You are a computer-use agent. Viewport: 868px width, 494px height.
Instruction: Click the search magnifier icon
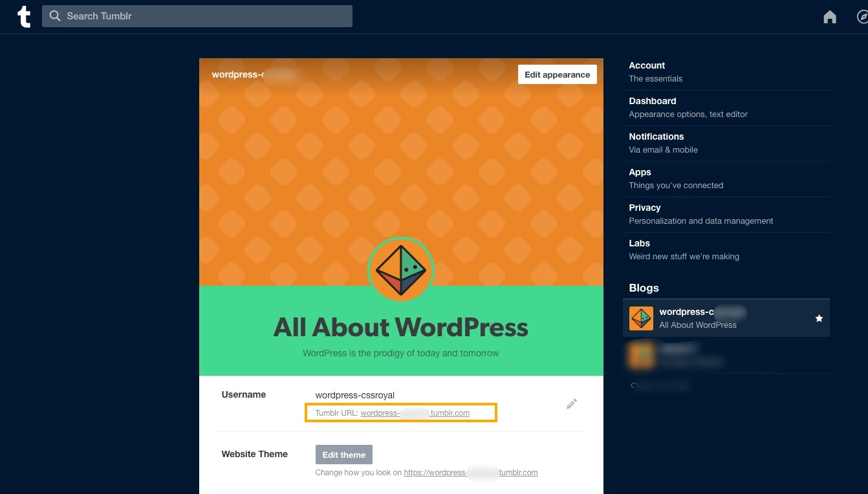(55, 16)
